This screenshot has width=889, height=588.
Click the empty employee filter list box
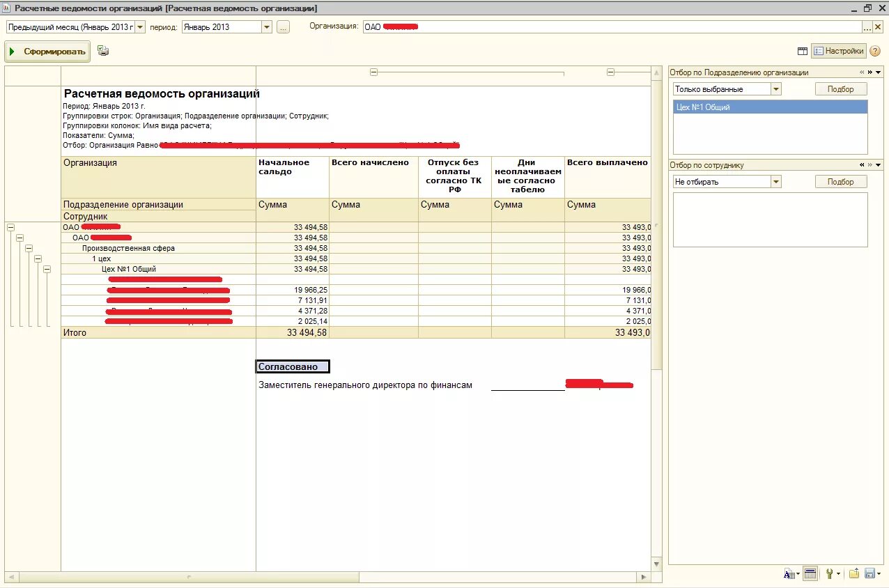pyautogui.click(x=770, y=219)
